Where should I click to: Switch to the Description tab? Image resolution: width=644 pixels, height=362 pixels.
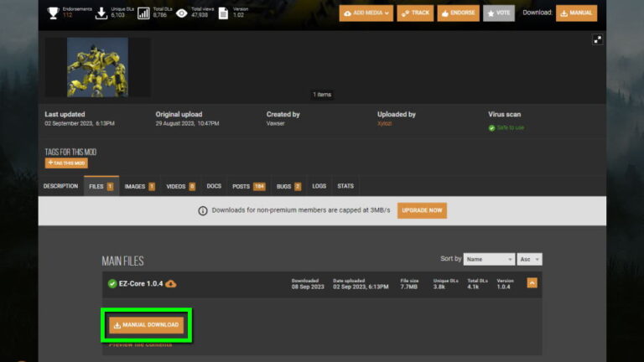pos(60,186)
